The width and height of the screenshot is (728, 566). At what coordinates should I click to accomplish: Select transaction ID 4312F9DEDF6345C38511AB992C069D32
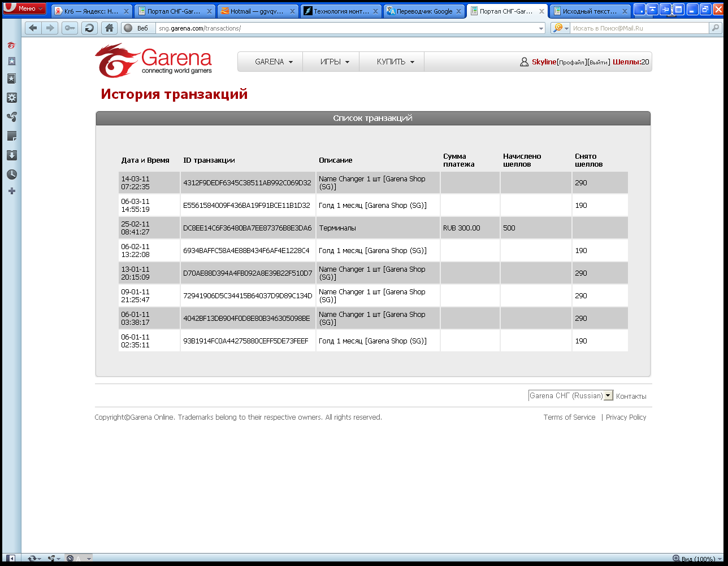247,183
